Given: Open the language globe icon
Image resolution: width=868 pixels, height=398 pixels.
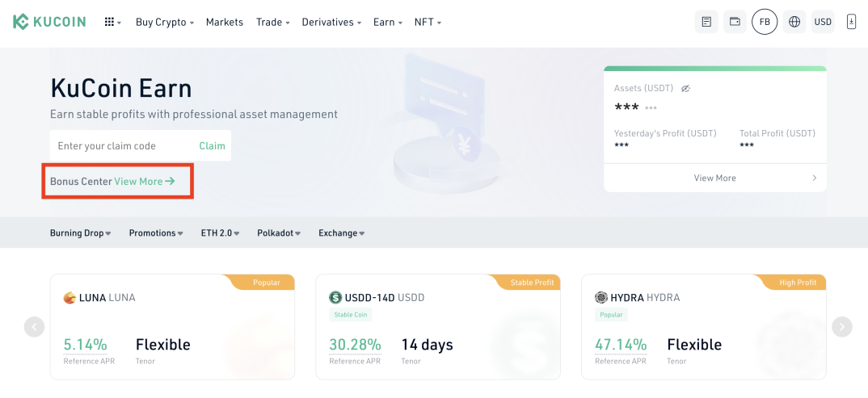Looking at the screenshot, I should 794,22.
